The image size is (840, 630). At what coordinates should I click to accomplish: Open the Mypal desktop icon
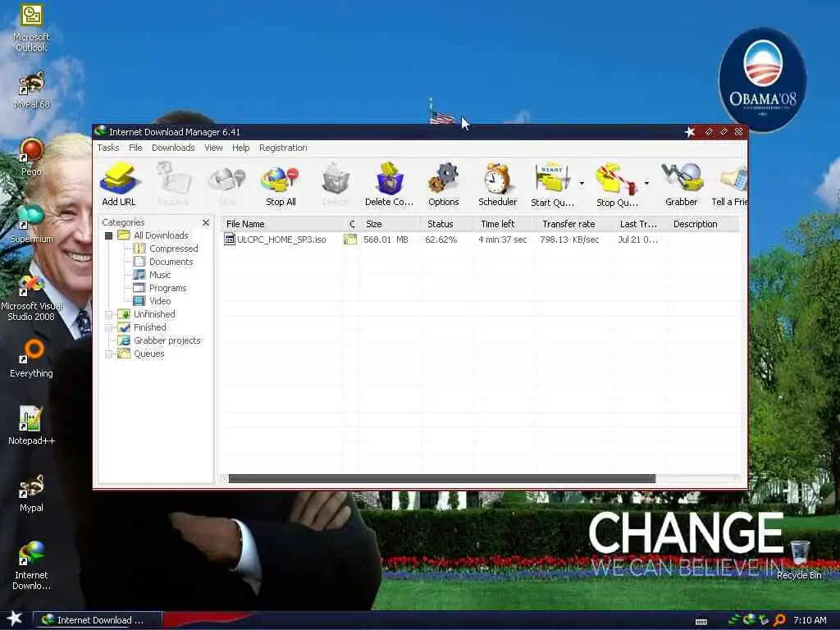pyautogui.click(x=31, y=493)
